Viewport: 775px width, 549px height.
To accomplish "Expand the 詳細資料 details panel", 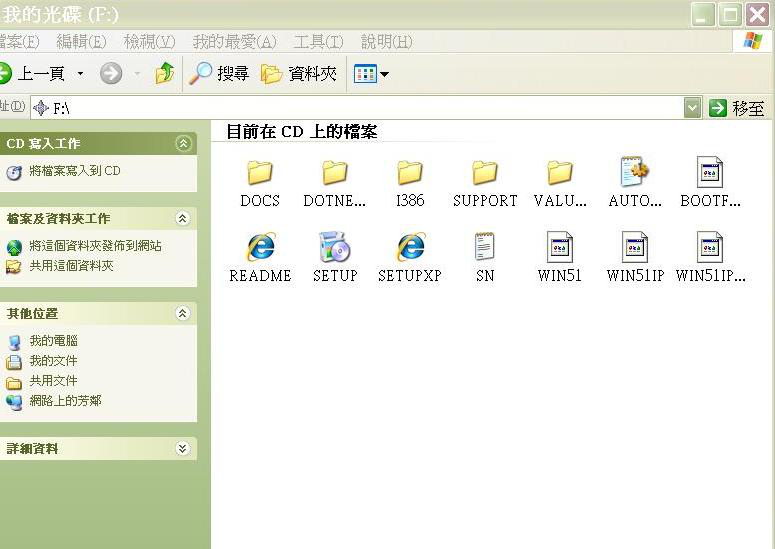I will coord(182,449).
